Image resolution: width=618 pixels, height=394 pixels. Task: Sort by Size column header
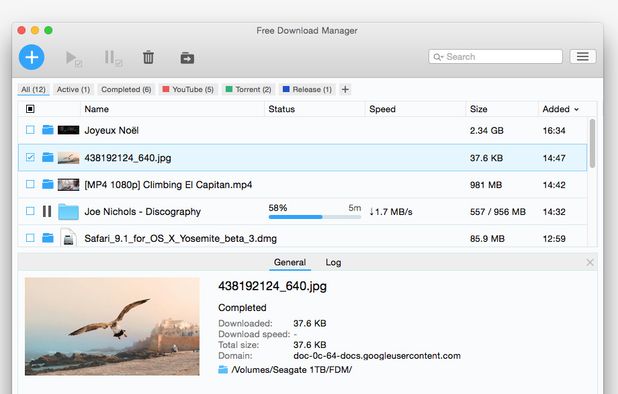(502, 109)
